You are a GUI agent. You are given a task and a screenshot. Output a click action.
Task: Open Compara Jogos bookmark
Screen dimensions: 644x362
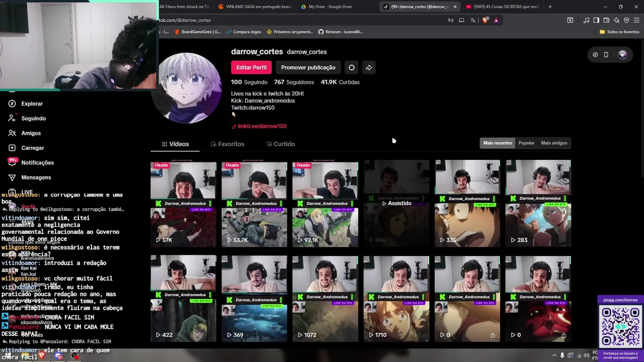(x=243, y=32)
